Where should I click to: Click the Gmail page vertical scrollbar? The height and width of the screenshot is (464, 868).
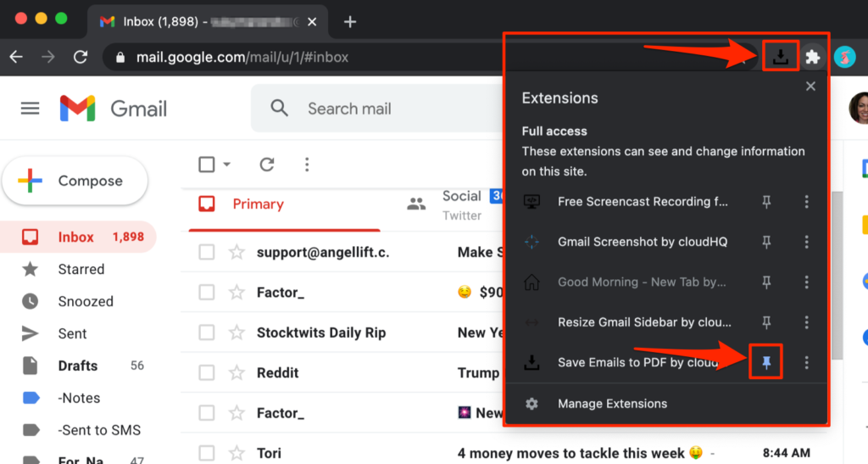pyautogui.click(x=837, y=275)
